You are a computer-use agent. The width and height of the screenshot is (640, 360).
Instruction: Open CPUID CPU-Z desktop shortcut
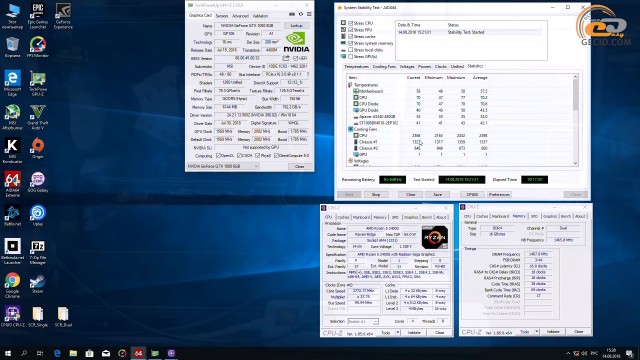pyautogui.click(x=12, y=317)
